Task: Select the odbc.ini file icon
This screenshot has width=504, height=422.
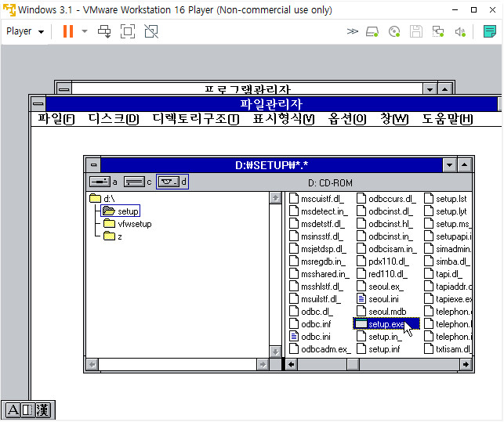Action: click(295, 336)
